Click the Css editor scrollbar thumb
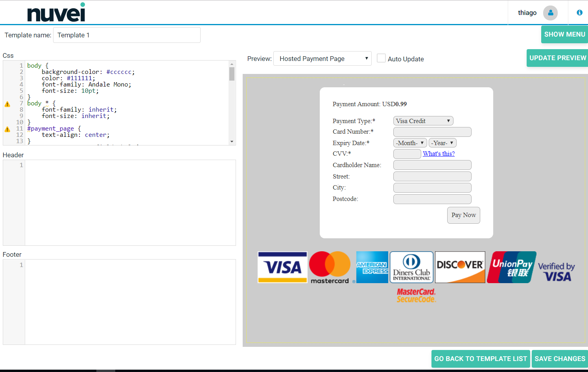This screenshot has height=372, width=588. click(x=232, y=74)
